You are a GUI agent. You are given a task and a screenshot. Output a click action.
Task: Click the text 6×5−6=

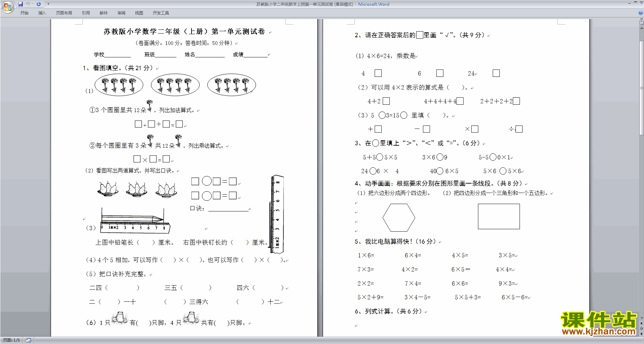click(515, 297)
